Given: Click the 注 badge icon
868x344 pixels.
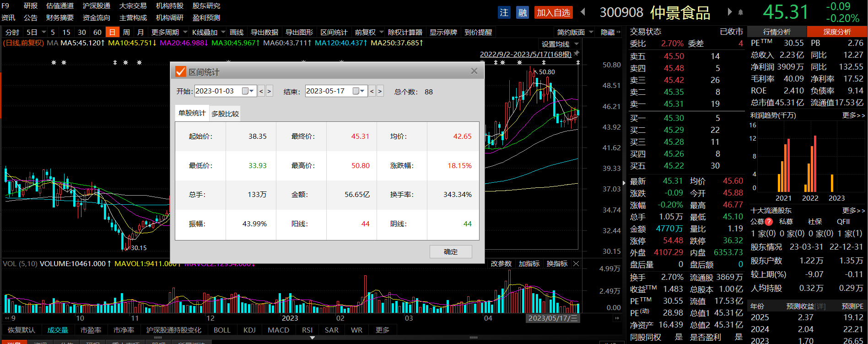Looking at the screenshot, I should click(x=504, y=12).
